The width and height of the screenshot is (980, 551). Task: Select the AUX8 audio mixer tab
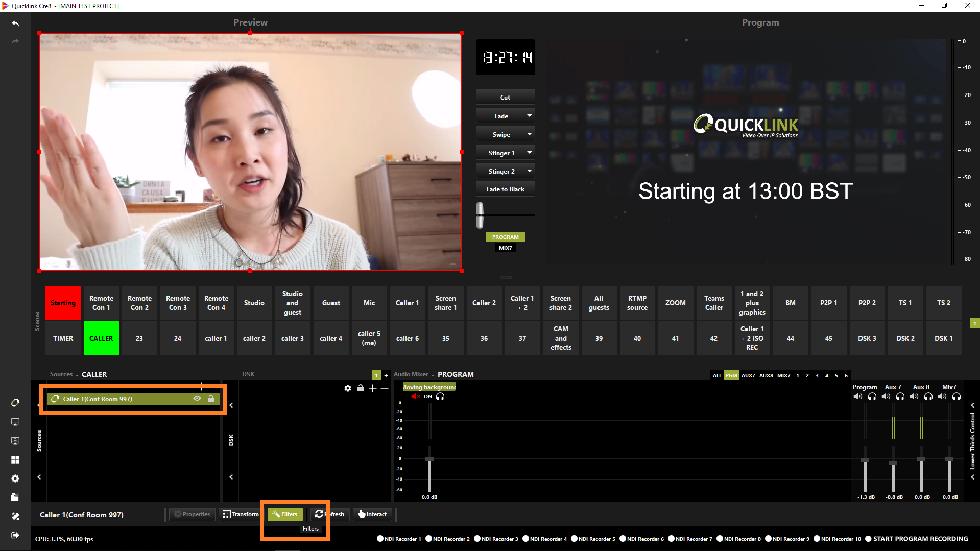766,375
